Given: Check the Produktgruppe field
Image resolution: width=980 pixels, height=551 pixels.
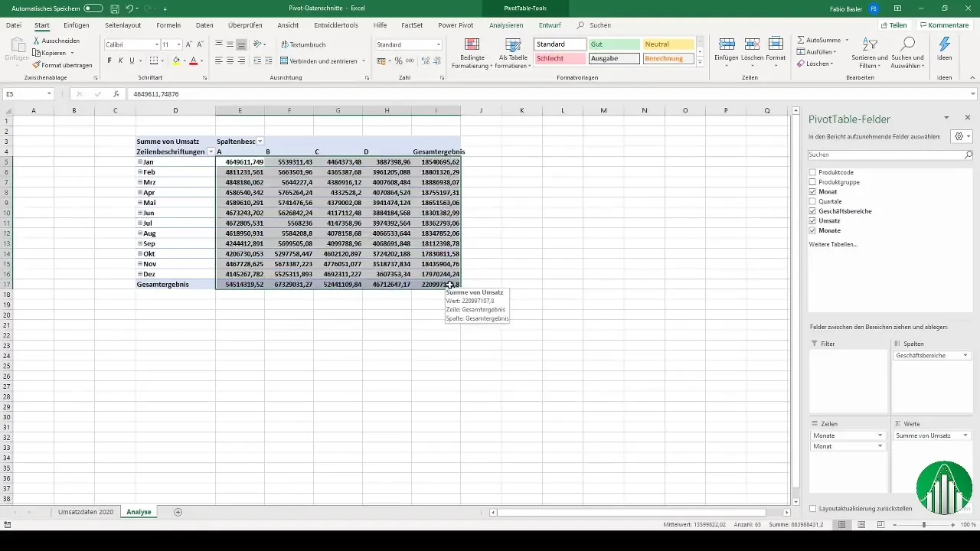Looking at the screenshot, I should click(x=812, y=182).
